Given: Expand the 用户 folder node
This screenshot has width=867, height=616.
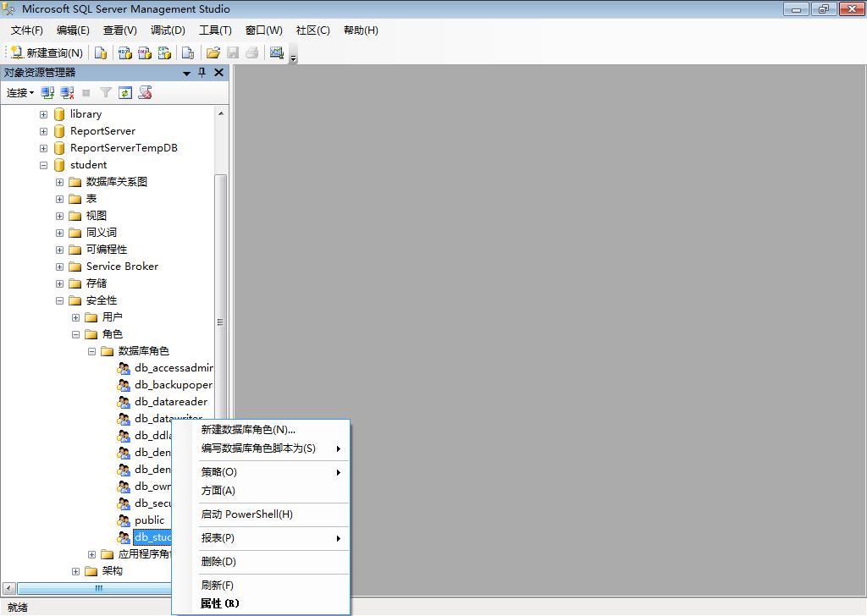Looking at the screenshot, I should (75, 317).
